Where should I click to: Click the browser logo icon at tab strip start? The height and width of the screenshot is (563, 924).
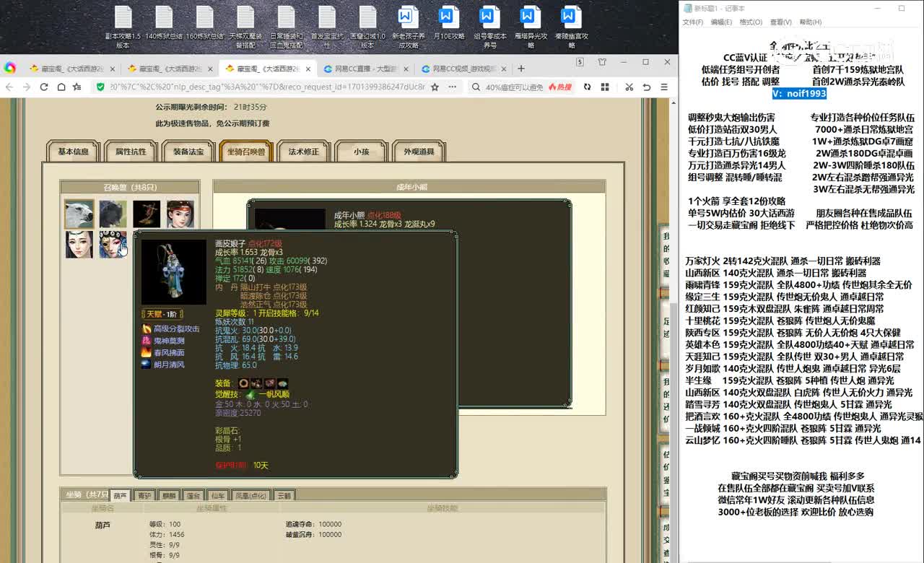10,68
